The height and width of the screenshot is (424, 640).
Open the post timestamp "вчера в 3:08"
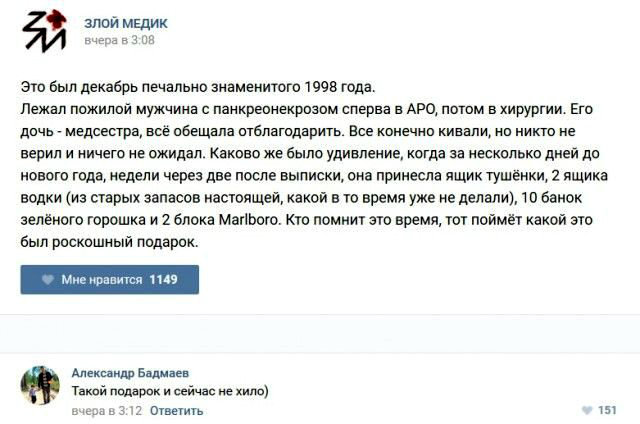click(119, 41)
